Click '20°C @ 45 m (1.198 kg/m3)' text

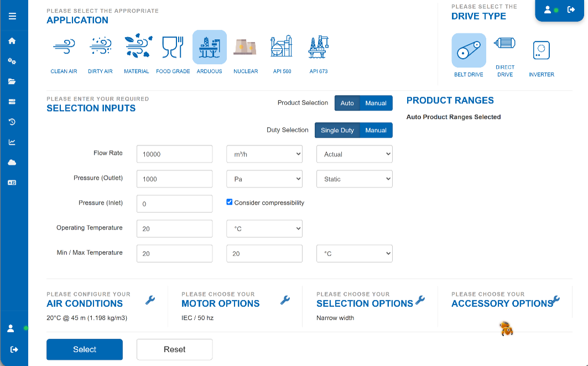pos(87,318)
